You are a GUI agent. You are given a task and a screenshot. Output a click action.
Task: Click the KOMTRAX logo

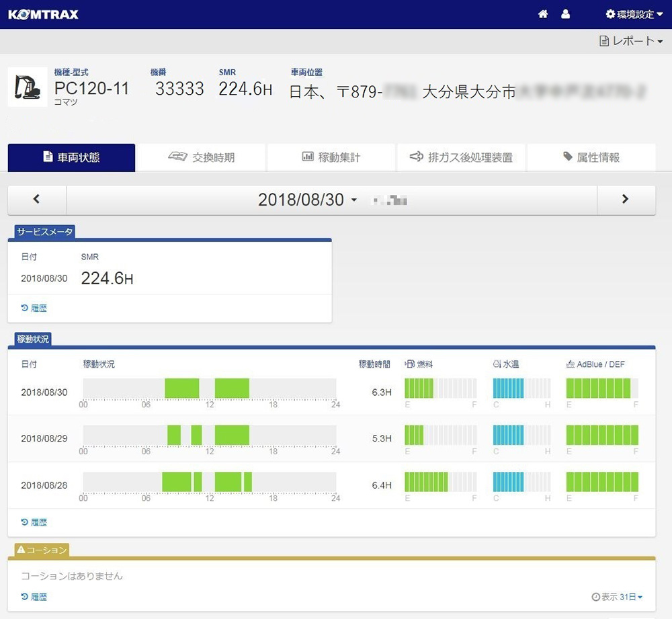click(x=44, y=14)
